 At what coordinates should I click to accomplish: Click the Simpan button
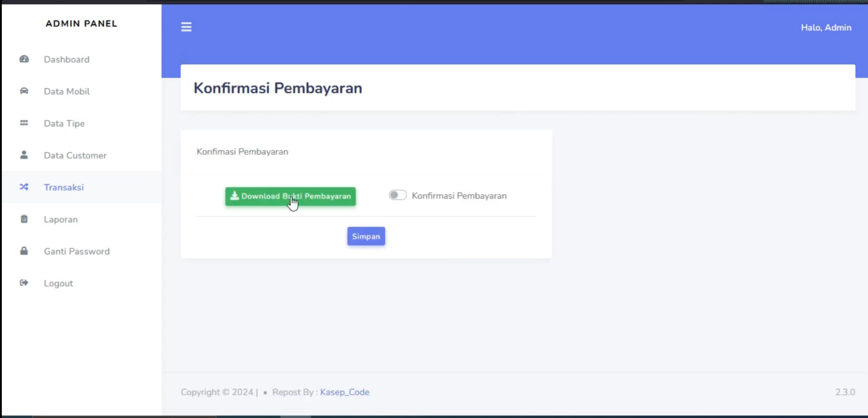click(366, 236)
